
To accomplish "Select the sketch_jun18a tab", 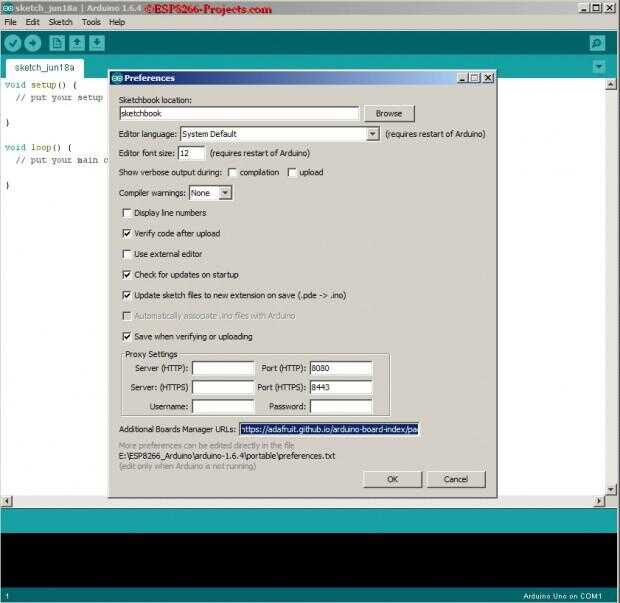I will [45, 68].
